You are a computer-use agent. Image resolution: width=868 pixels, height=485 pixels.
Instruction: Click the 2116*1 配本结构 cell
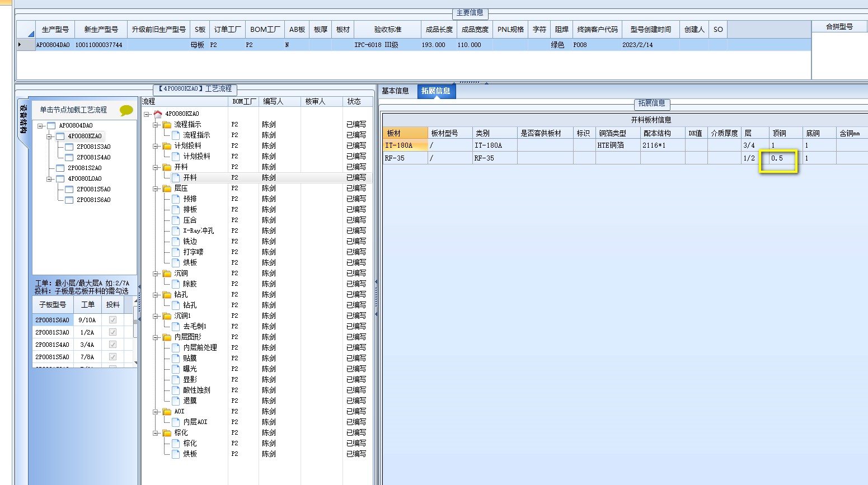(x=663, y=145)
